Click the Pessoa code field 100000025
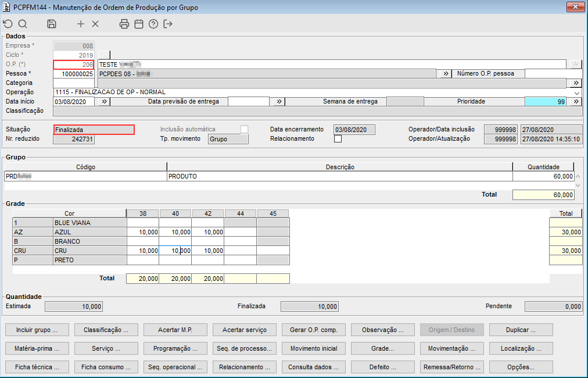Screen dimensions: 588x378 pyautogui.click(x=74, y=74)
